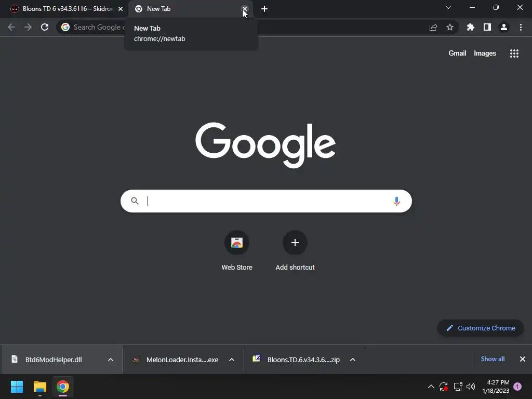Open the Windows Start menu
Screen dimensions: 532x399
[x=17, y=387]
